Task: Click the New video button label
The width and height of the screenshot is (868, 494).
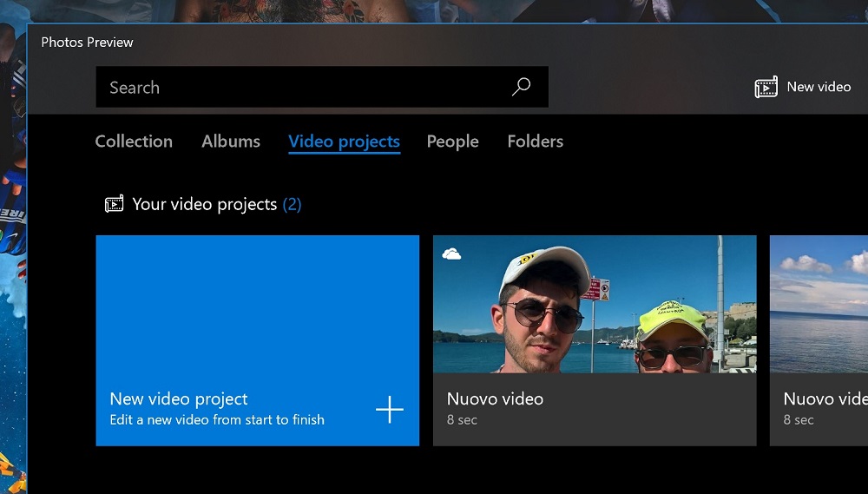Action: pos(819,87)
